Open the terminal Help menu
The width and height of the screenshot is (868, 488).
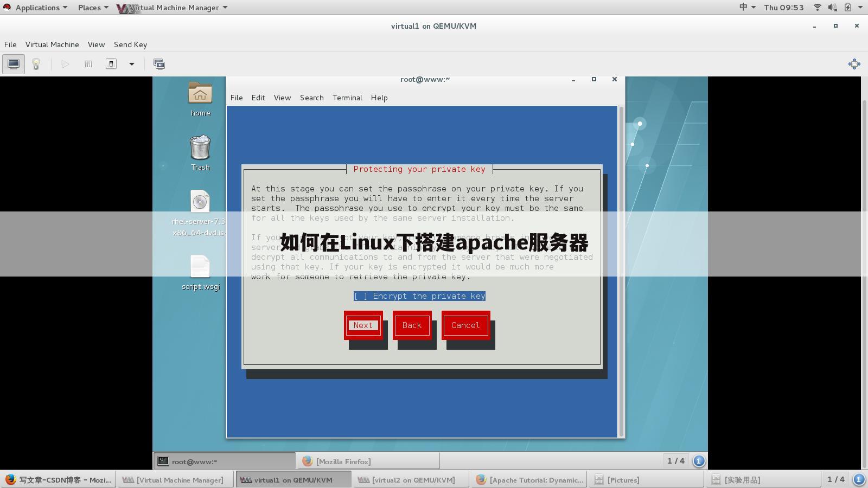[x=379, y=98]
